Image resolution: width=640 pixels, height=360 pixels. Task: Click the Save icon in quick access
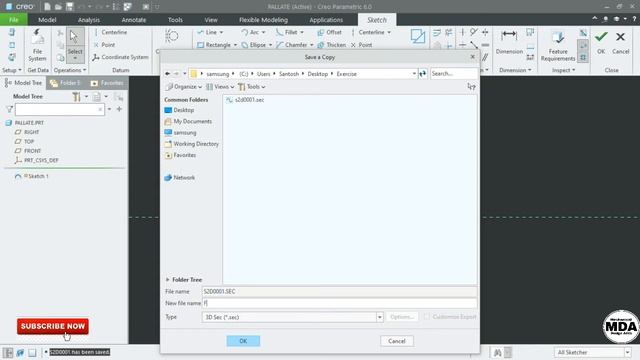pos(69,7)
